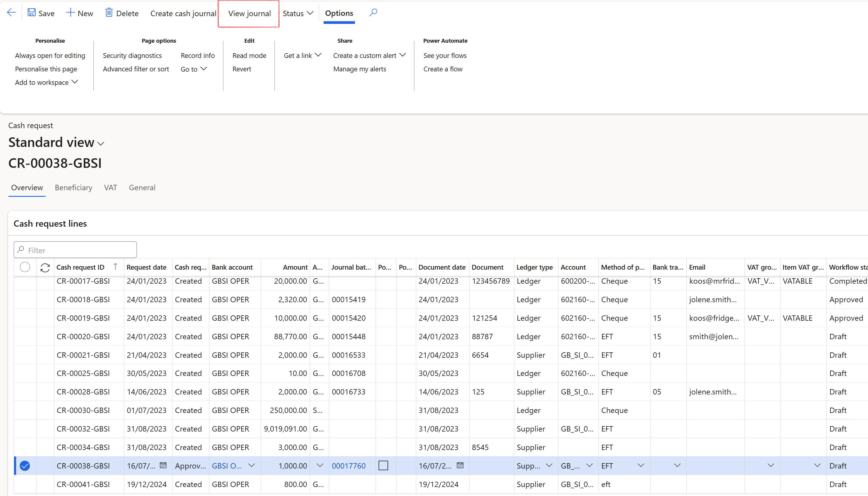Click document number 123456789 cell
Viewport: 868px width, 496px height.
click(x=491, y=281)
